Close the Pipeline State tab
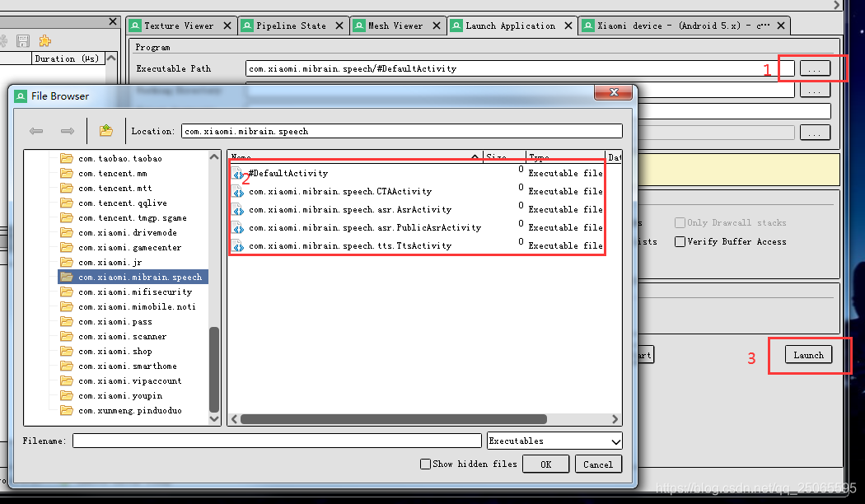This screenshot has height=504, width=865. [x=339, y=26]
